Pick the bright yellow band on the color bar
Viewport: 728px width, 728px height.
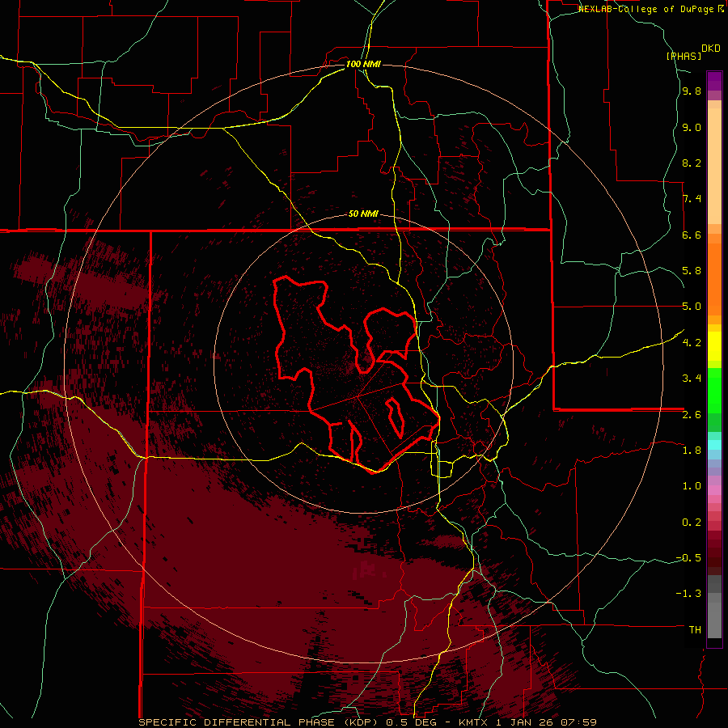coord(714,346)
